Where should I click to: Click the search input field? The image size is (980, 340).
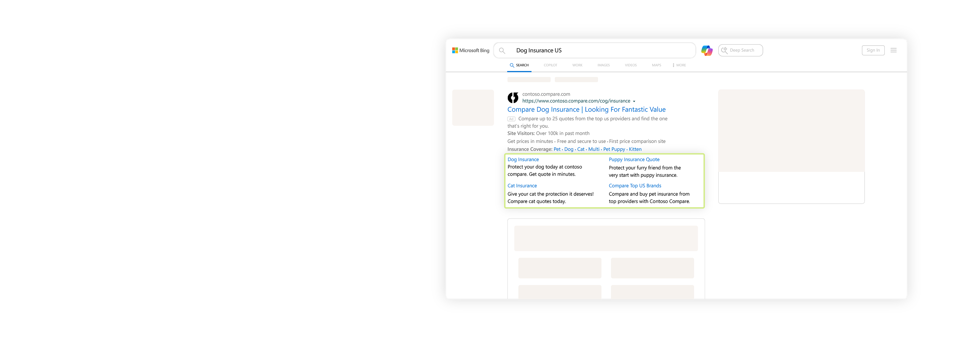pyautogui.click(x=601, y=51)
